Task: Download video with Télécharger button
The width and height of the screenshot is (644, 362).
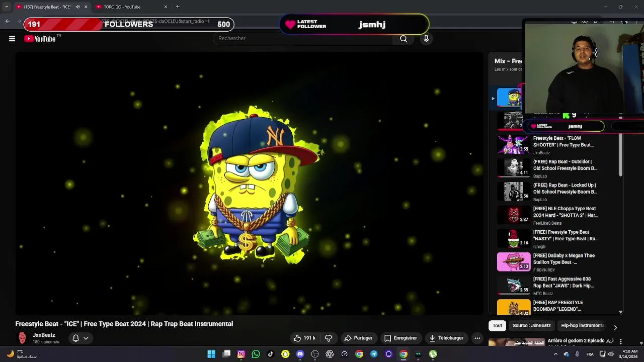Action: click(446, 338)
